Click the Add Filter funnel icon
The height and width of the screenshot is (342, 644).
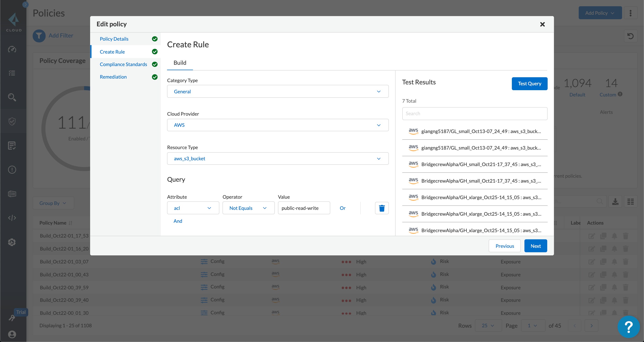[x=39, y=36]
